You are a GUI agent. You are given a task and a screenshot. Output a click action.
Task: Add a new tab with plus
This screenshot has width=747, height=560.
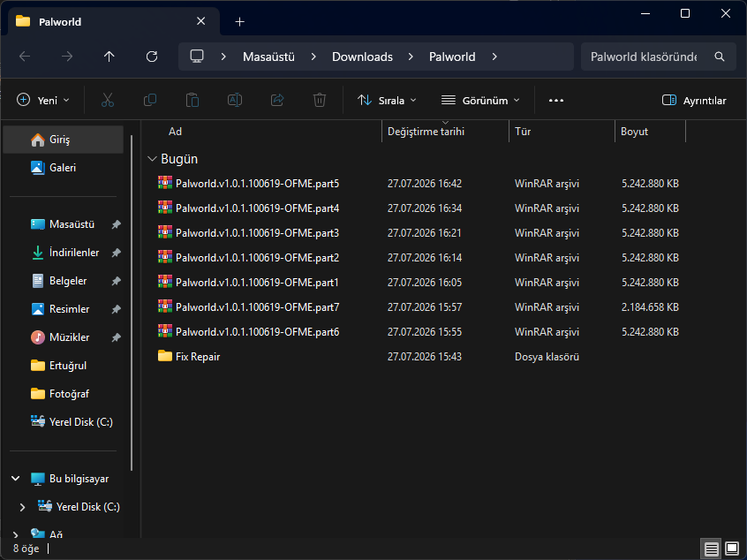click(239, 21)
